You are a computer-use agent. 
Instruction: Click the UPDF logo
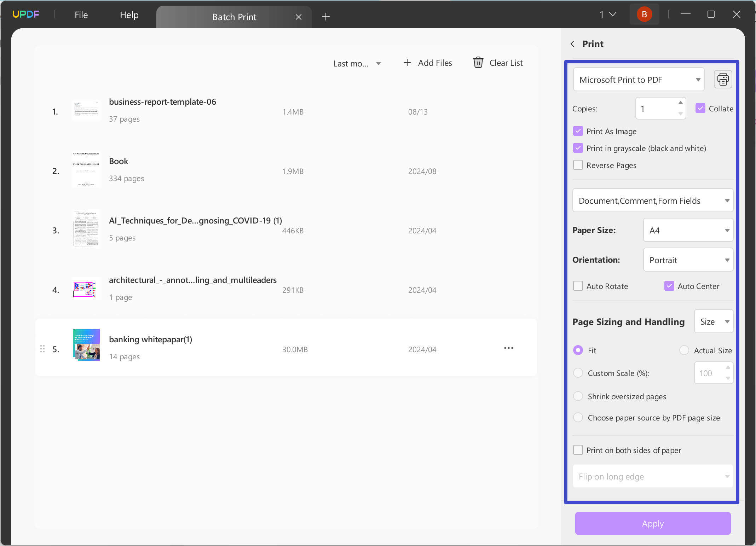(x=25, y=14)
